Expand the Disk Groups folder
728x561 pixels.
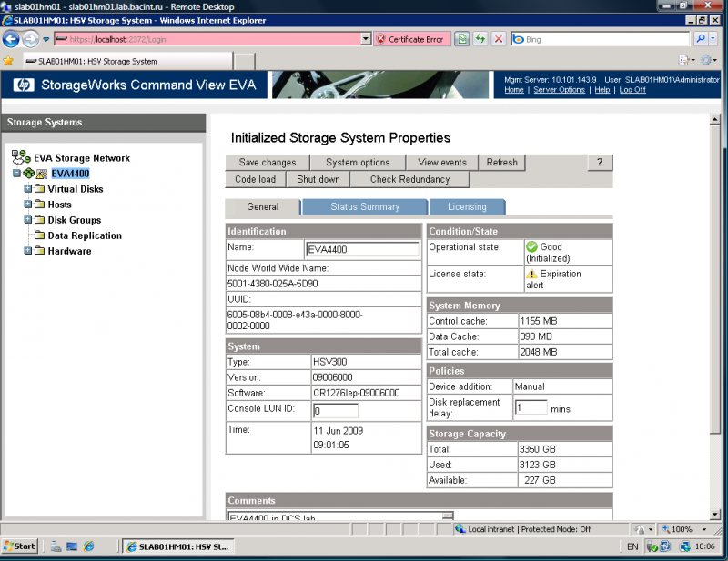click(28, 219)
